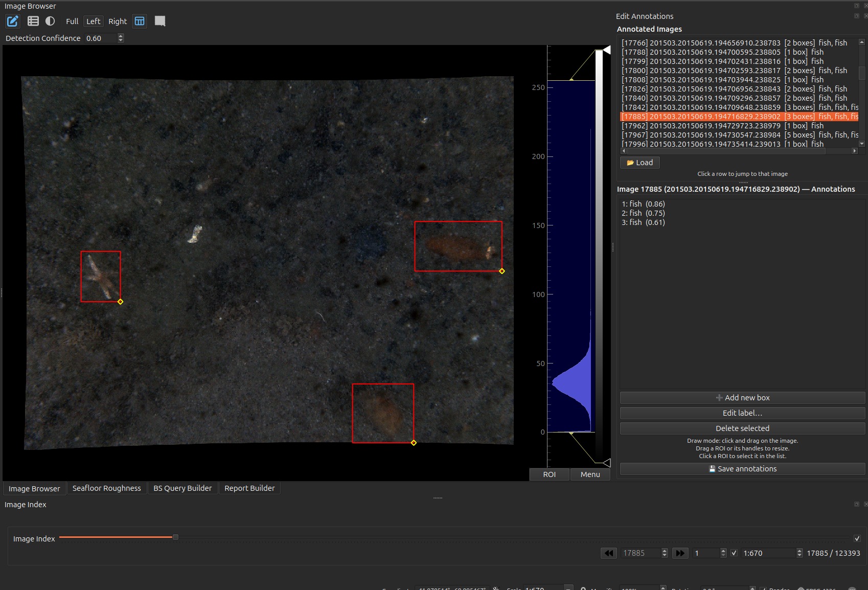
Task: Select the Image Browser tab
Action: click(34, 489)
